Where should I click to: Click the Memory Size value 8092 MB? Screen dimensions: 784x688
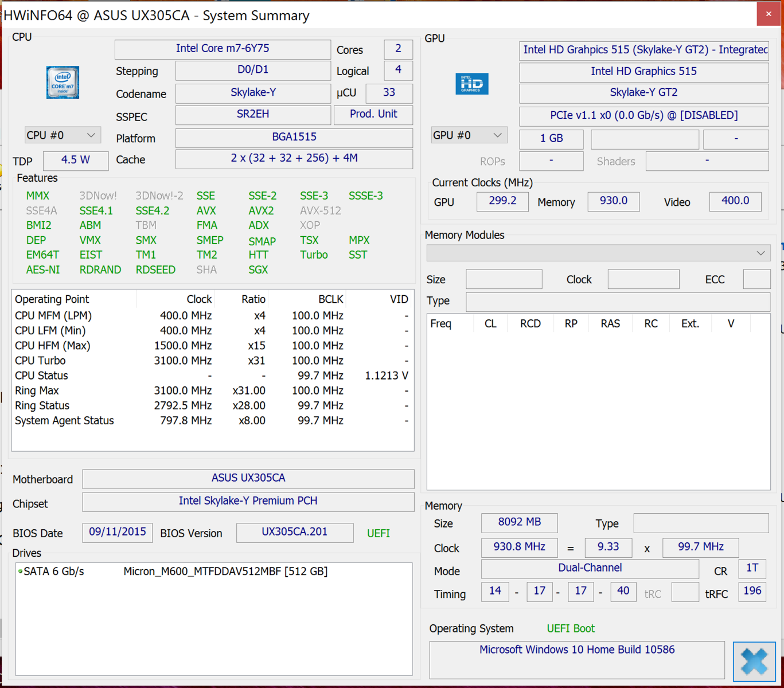[x=520, y=523]
